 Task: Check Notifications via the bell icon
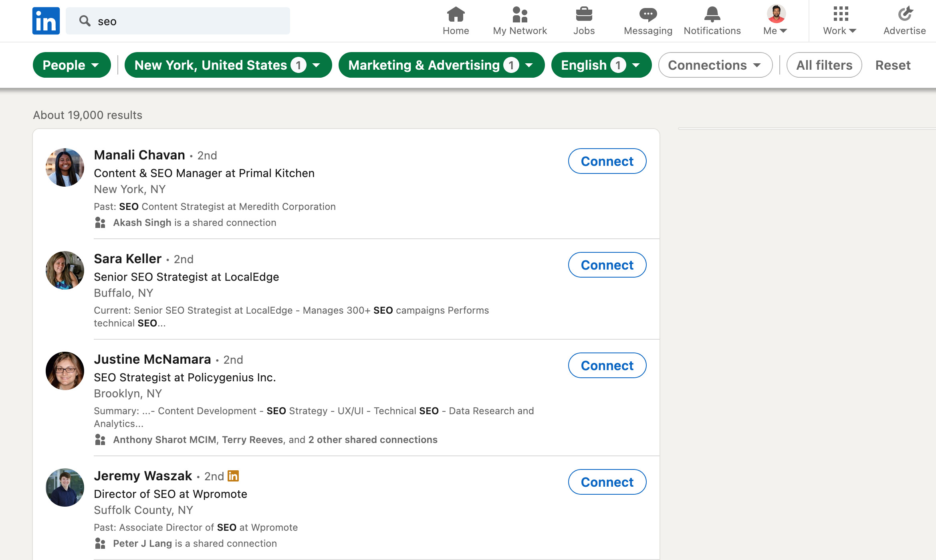pyautogui.click(x=712, y=15)
